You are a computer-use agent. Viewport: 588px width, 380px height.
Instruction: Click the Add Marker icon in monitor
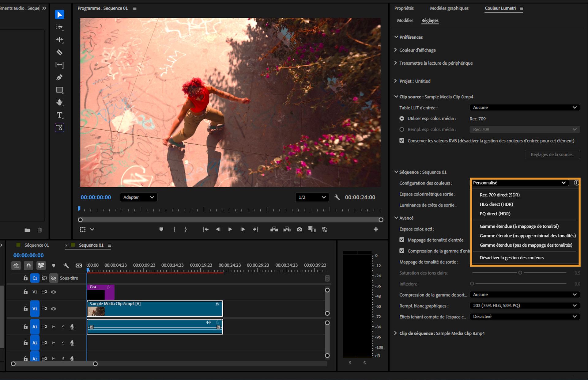161,229
